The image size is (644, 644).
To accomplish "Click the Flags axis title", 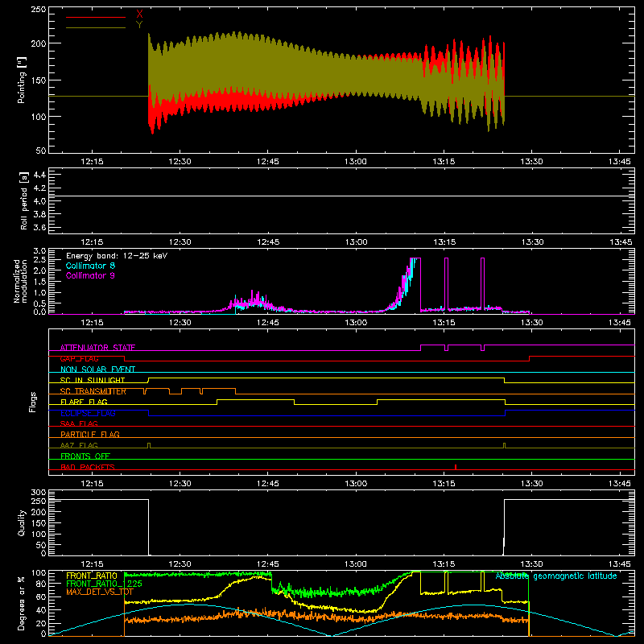I will click(x=33, y=402).
